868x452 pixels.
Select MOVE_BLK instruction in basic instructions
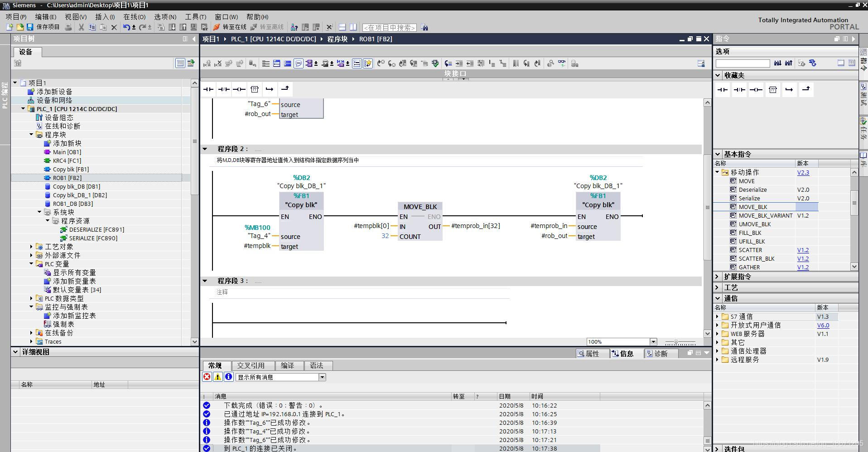(x=753, y=207)
